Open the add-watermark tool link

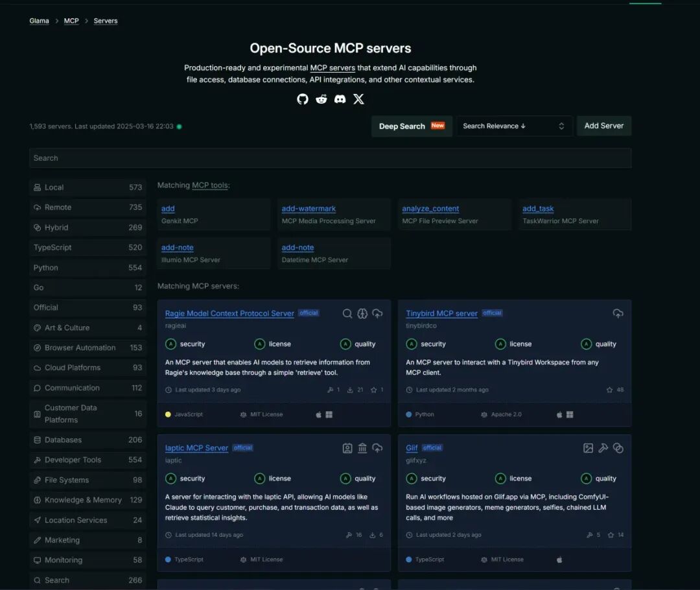(x=309, y=209)
